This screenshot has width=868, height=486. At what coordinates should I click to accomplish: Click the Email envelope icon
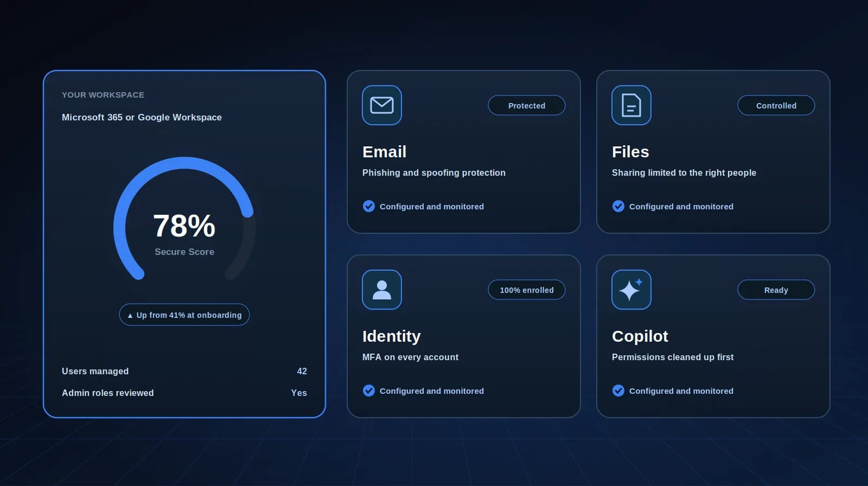(x=382, y=105)
